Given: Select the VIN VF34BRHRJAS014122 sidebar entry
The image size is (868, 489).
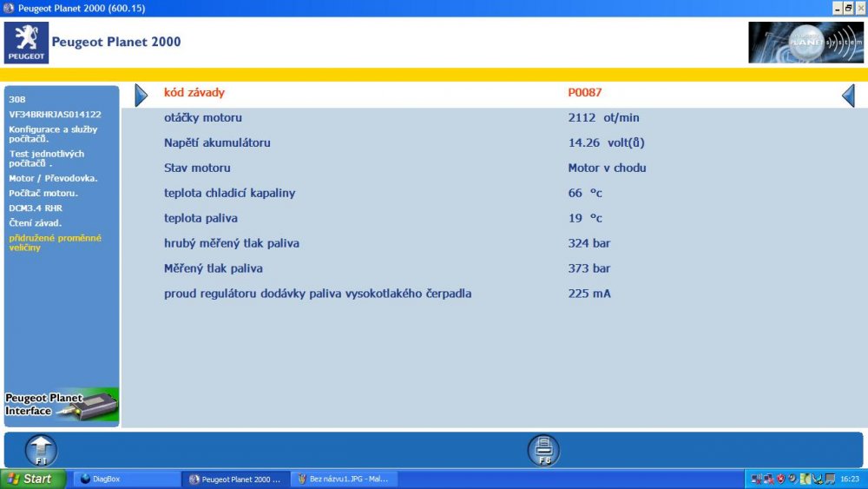Looking at the screenshot, I should click(55, 114).
